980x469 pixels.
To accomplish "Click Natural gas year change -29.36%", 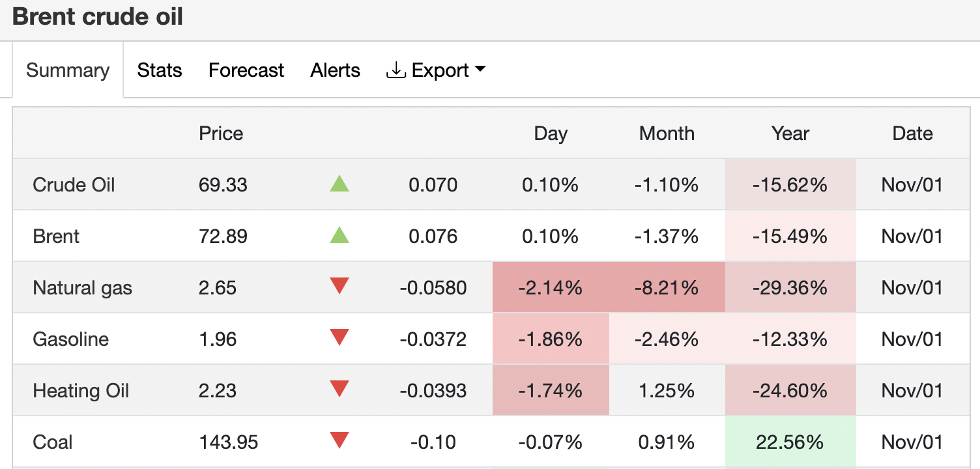I will [790, 288].
